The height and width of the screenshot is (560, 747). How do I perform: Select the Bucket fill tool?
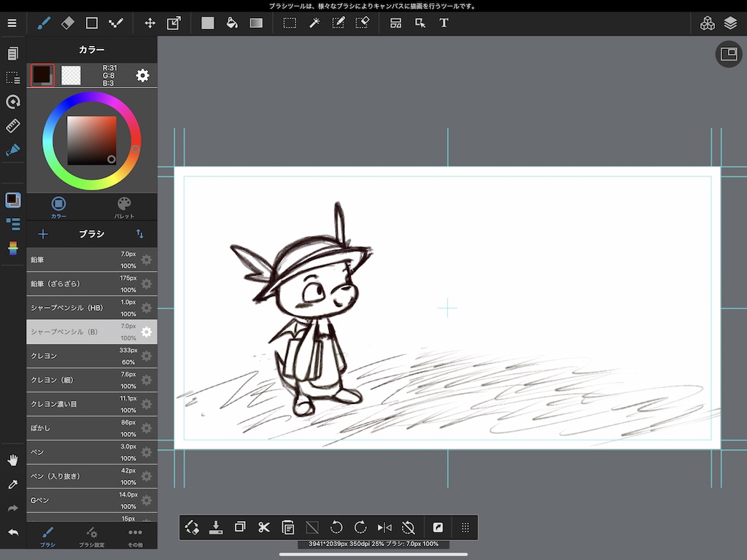pyautogui.click(x=232, y=23)
